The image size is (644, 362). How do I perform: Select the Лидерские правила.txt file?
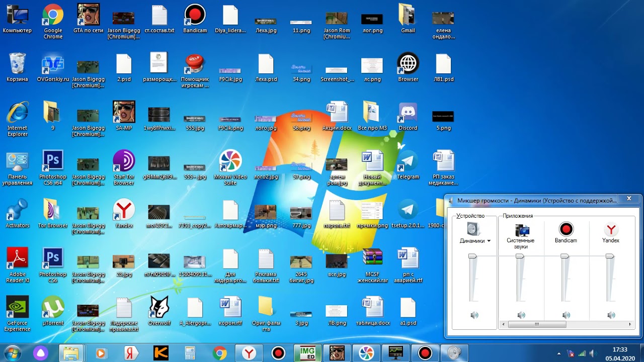click(124, 314)
